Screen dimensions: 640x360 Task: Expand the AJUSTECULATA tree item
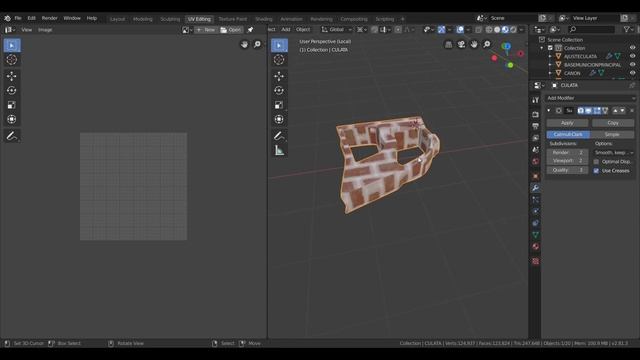tap(550, 56)
